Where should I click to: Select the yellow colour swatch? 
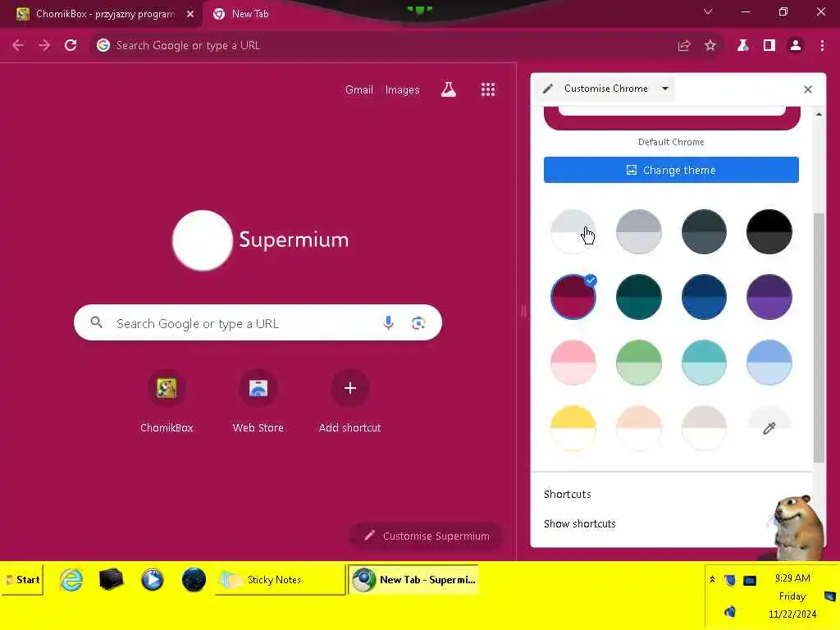point(573,428)
